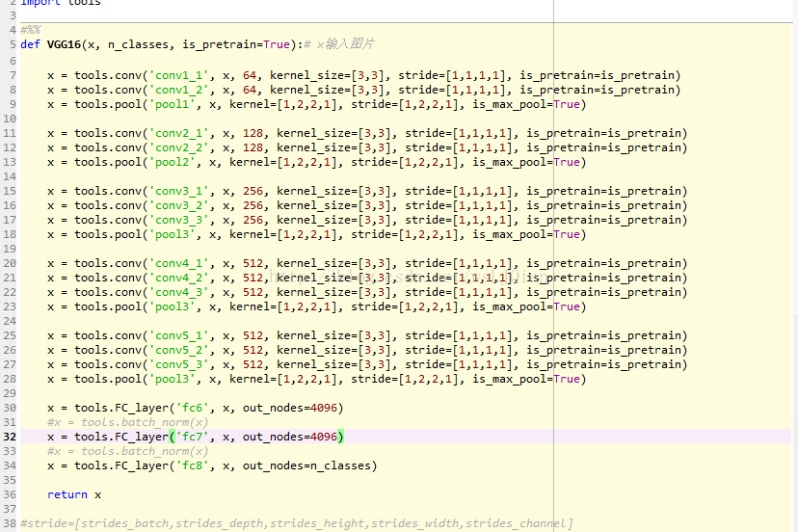The image size is (798, 532).
Task: Click the 'conv4_1' layer name
Action: pos(178,263)
